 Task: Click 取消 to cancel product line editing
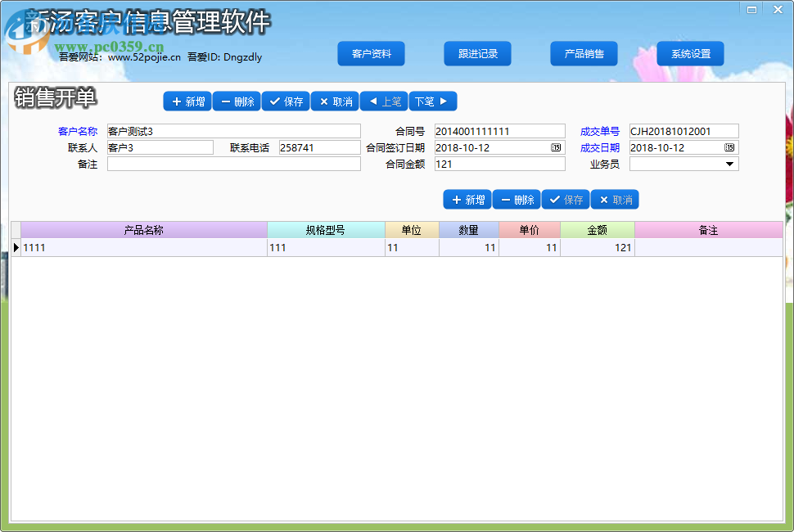(x=614, y=199)
